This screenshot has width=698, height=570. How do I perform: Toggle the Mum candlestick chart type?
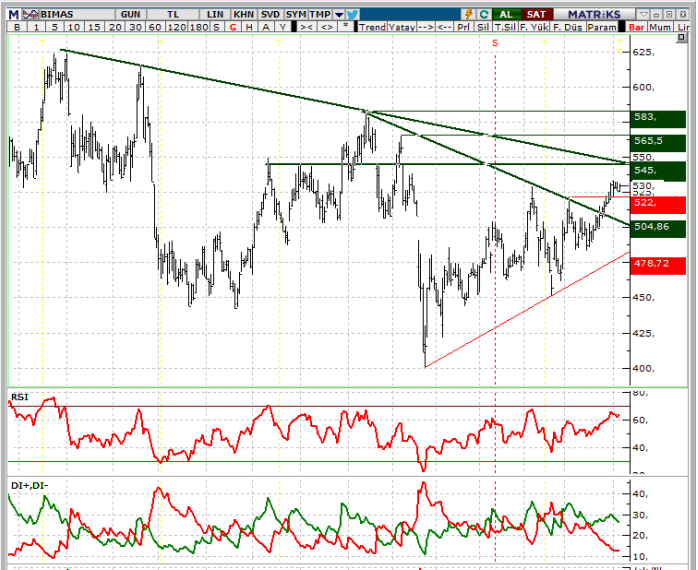pos(662,28)
